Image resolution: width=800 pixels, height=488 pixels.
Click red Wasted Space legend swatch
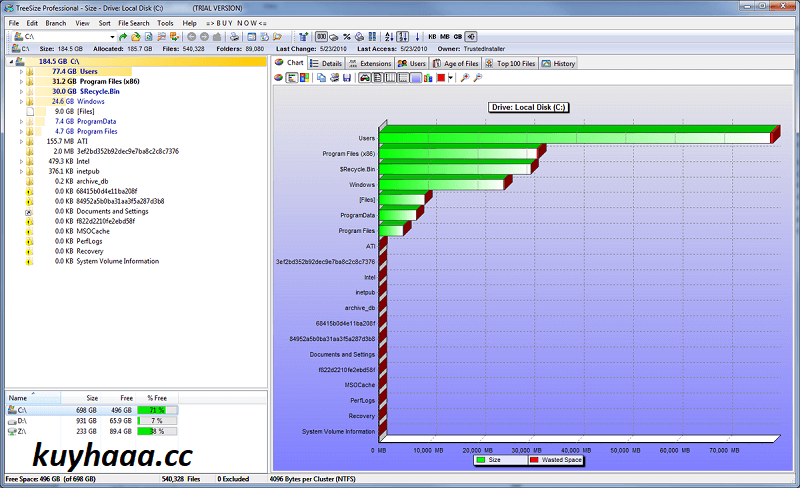[534, 460]
